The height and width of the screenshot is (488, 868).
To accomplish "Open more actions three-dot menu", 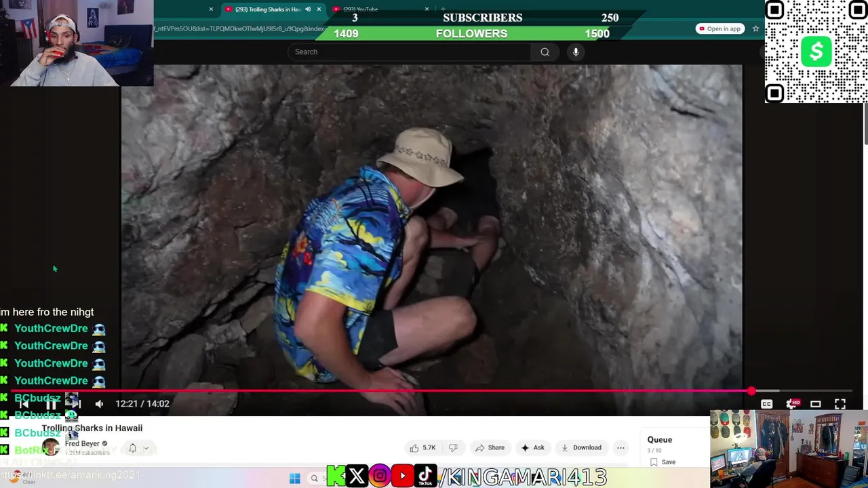I will pos(620,447).
